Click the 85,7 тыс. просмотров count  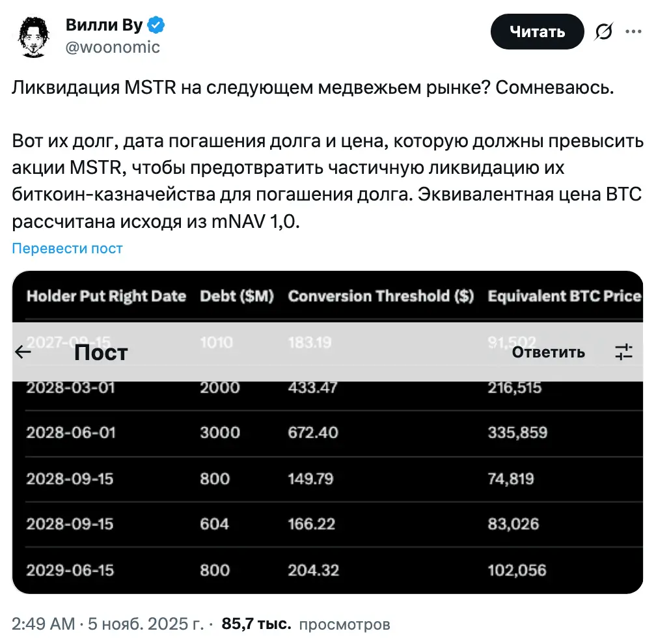click(x=306, y=624)
